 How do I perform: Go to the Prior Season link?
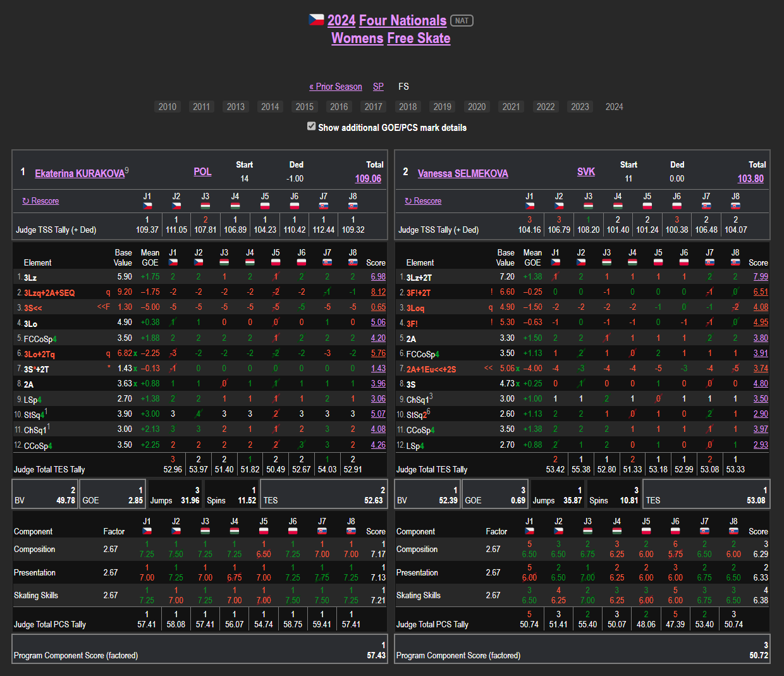click(x=336, y=87)
